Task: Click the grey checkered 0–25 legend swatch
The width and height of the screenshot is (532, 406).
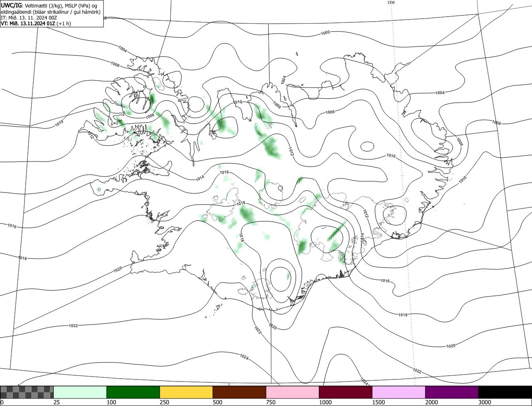Action: 27,392
